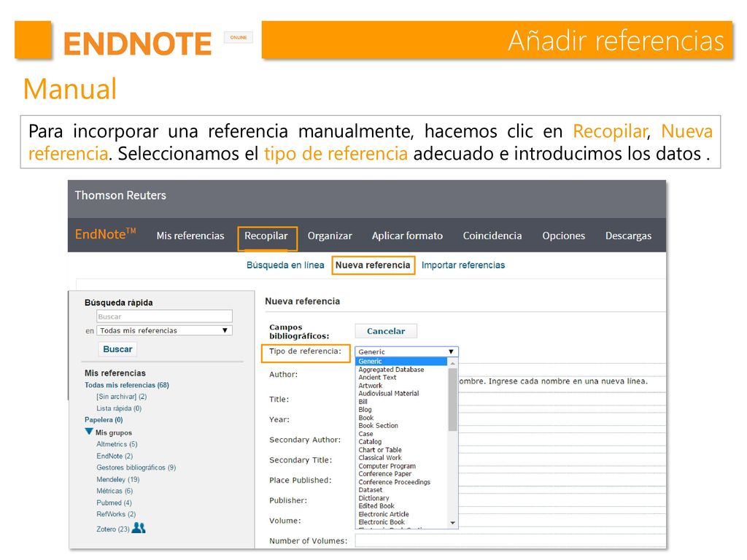Open Lista rápida (0)
The width and height of the screenshot is (747, 560).
119,408
